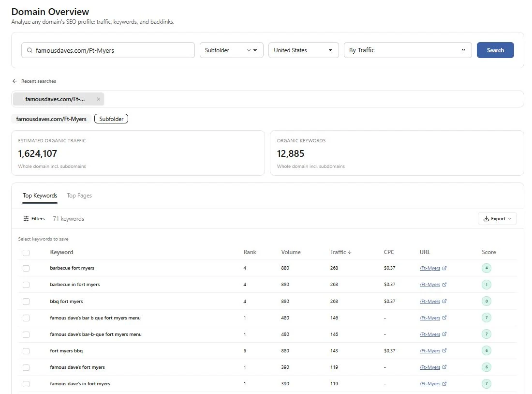Open /Ft-Myers URL link for fort myers bbq
Image resolution: width=532 pixels, height=394 pixels.
pos(430,351)
